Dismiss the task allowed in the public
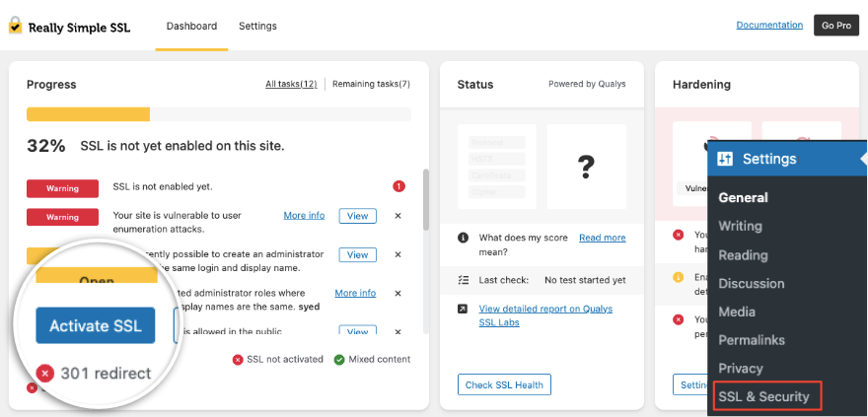868x417 pixels. [398, 332]
